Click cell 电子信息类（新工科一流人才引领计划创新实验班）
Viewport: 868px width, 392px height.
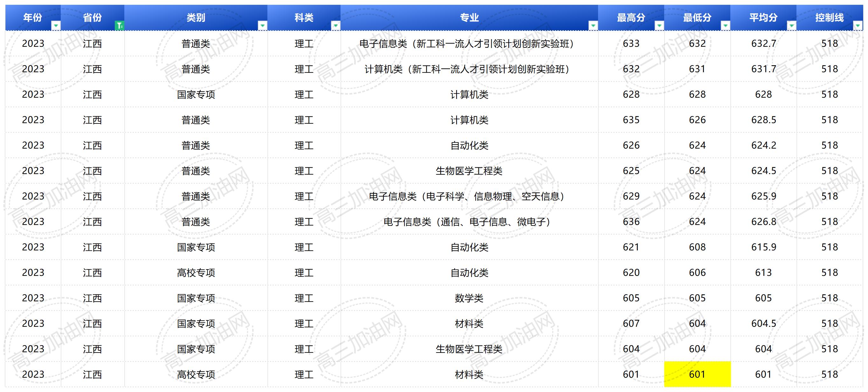click(469, 44)
